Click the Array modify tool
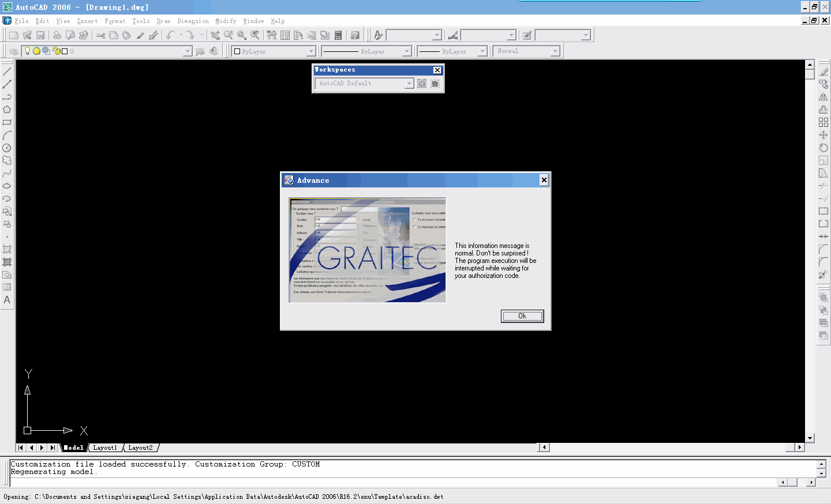Screen dimensions: 831x504 point(823,122)
